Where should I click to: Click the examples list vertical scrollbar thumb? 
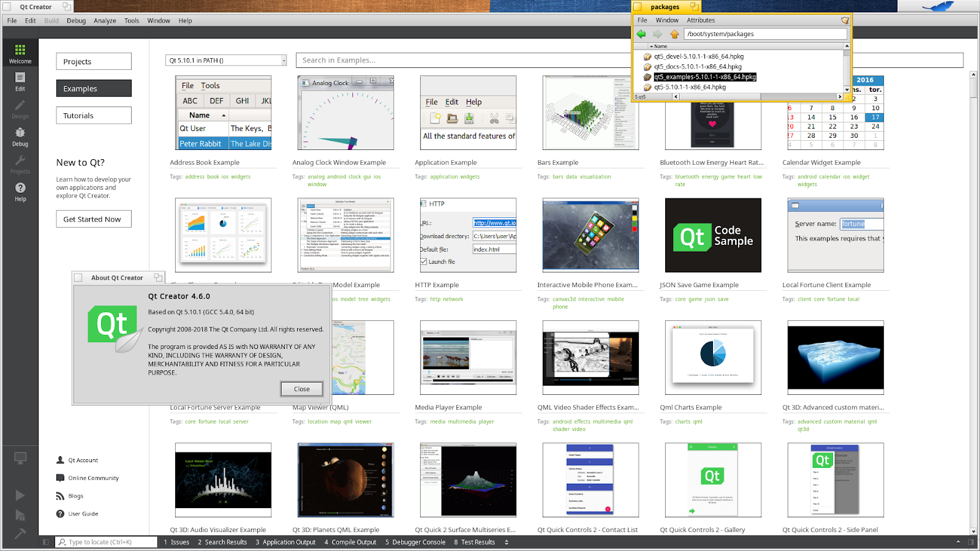click(x=973, y=88)
